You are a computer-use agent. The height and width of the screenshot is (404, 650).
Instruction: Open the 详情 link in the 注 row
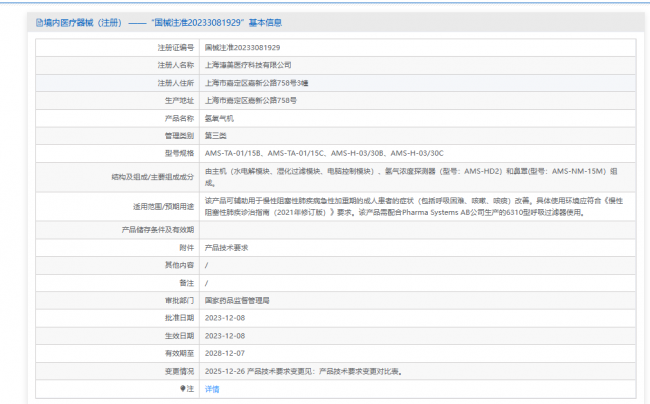point(212,389)
